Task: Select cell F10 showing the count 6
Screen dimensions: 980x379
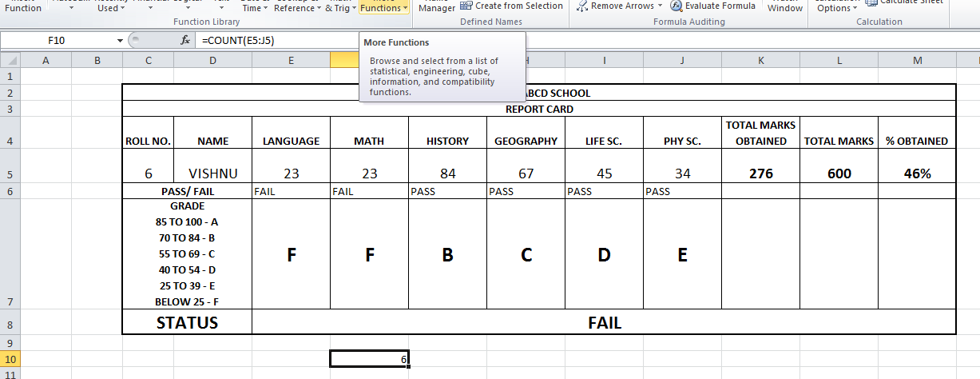Action: [x=369, y=360]
